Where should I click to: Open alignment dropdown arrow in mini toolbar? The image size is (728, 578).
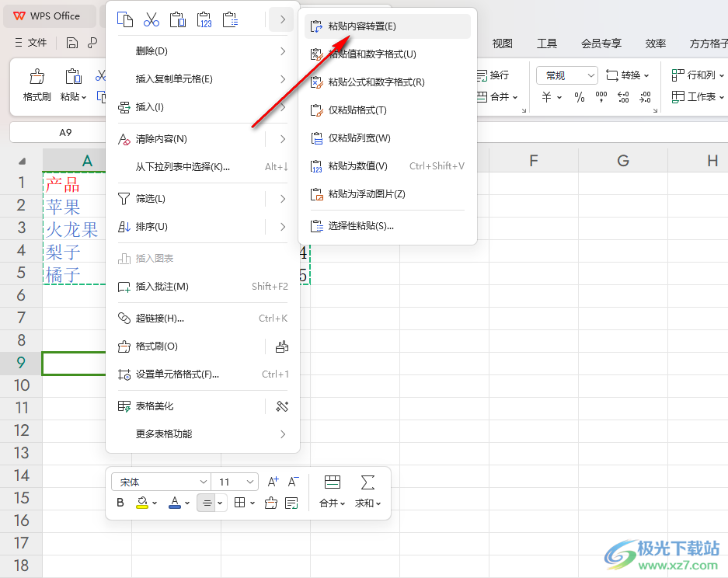[x=220, y=503]
